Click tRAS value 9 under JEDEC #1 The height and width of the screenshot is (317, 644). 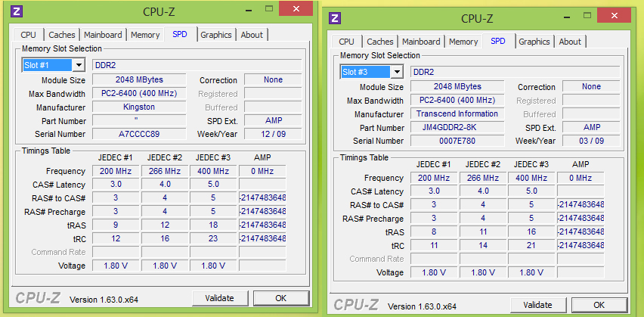[116, 225]
